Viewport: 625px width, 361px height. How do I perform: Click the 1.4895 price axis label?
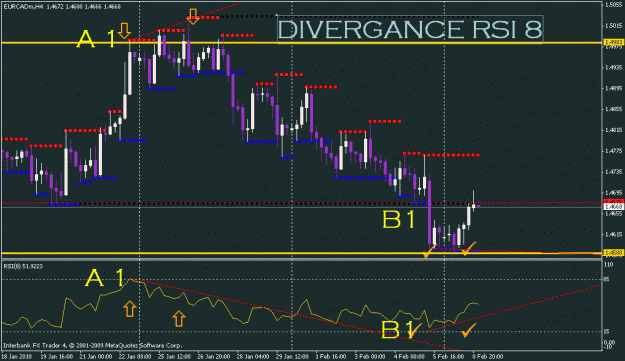point(614,88)
